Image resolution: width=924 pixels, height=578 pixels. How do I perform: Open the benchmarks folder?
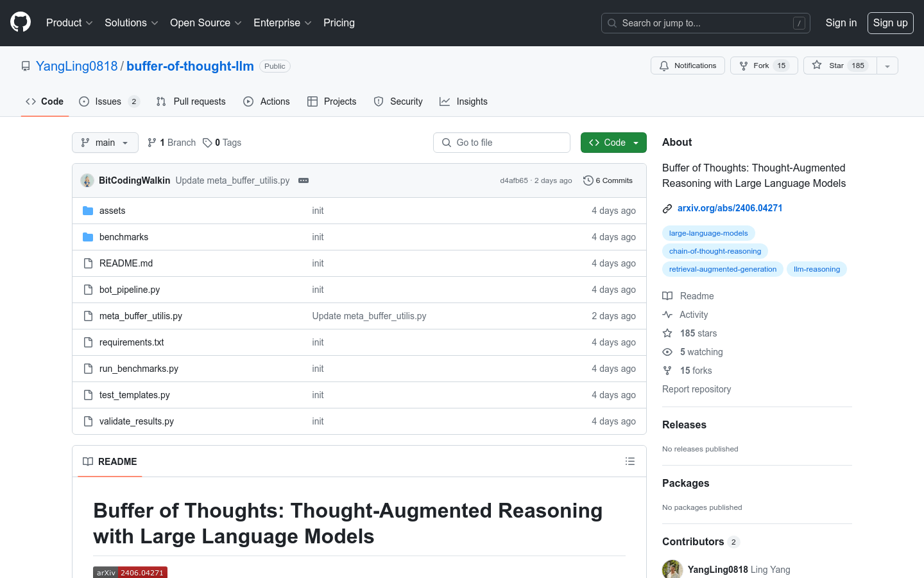(124, 237)
